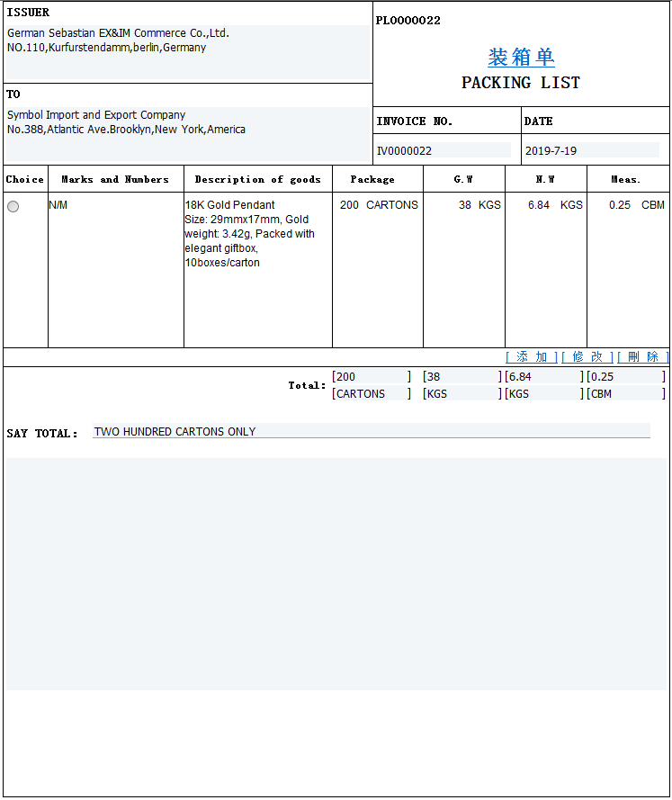Screen dimensions: 672x800
Task: Click the Total net weight field 6.84
Action: [542, 377]
